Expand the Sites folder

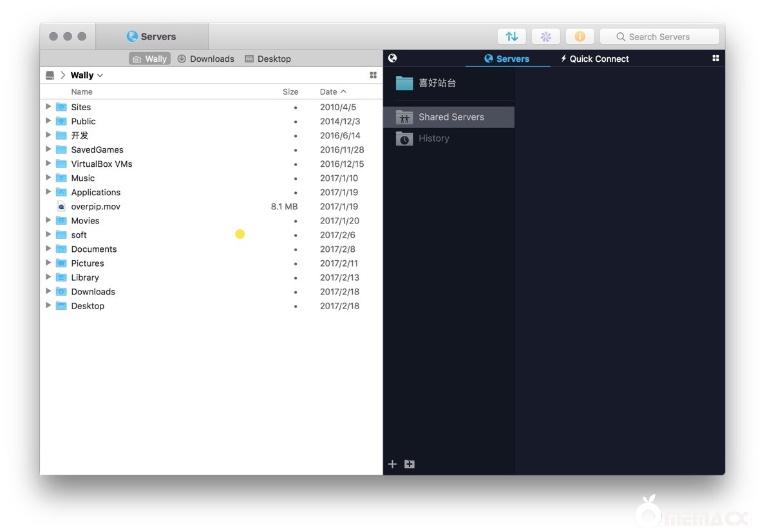tap(48, 106)
